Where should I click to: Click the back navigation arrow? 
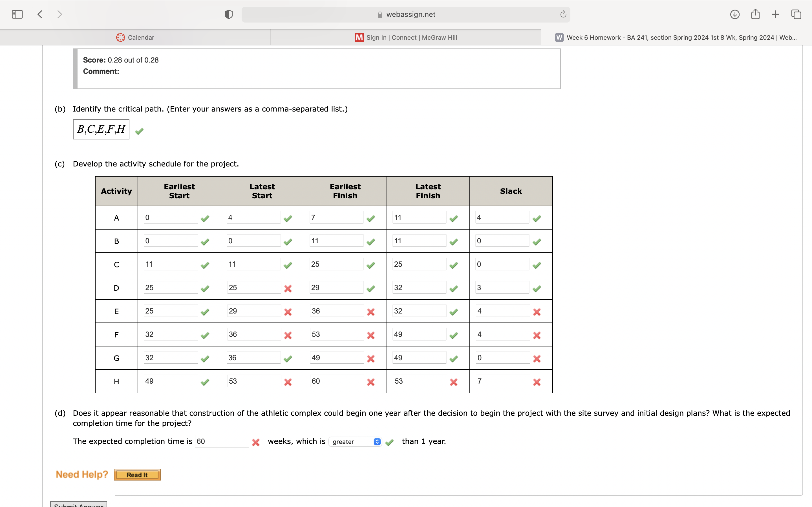pos(40,14)
